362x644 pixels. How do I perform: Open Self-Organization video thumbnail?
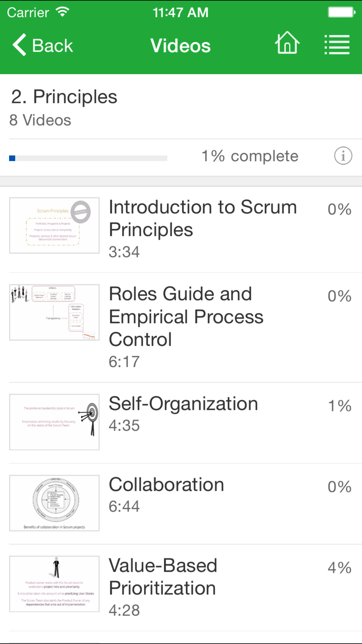tap(54, 422)
